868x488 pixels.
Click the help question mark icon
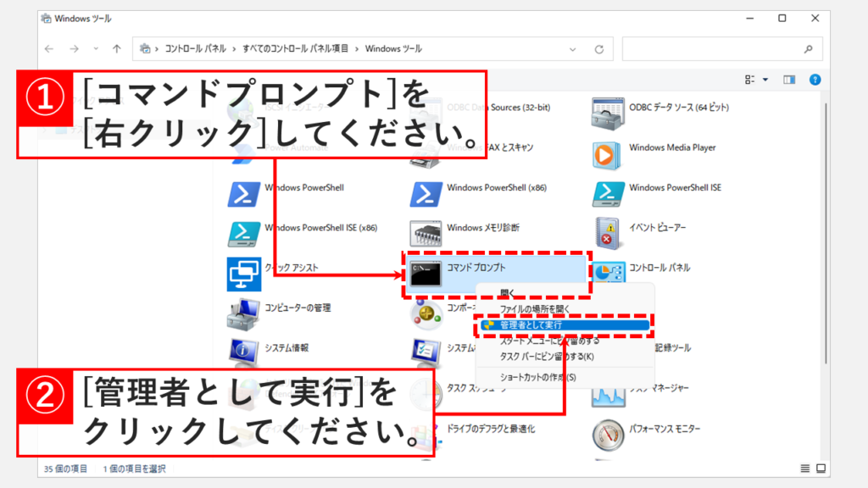pyautogui.click(x=815, y=80)
